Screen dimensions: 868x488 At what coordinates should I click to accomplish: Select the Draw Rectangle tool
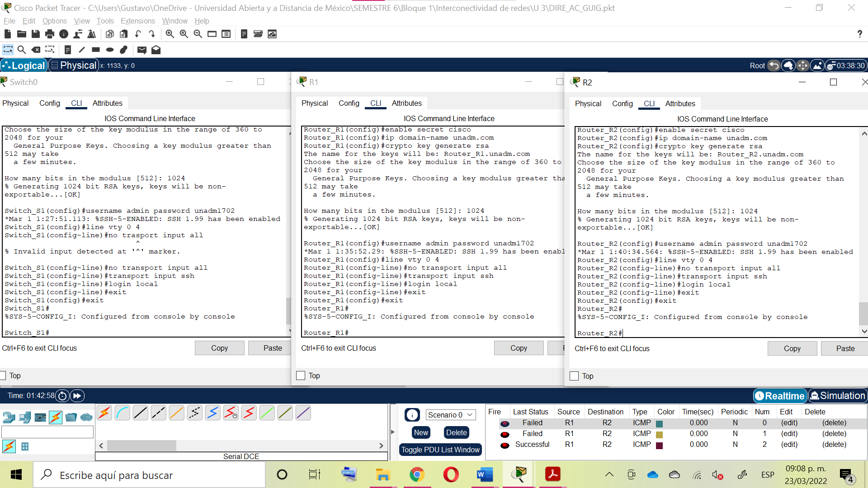click(96, 50)
